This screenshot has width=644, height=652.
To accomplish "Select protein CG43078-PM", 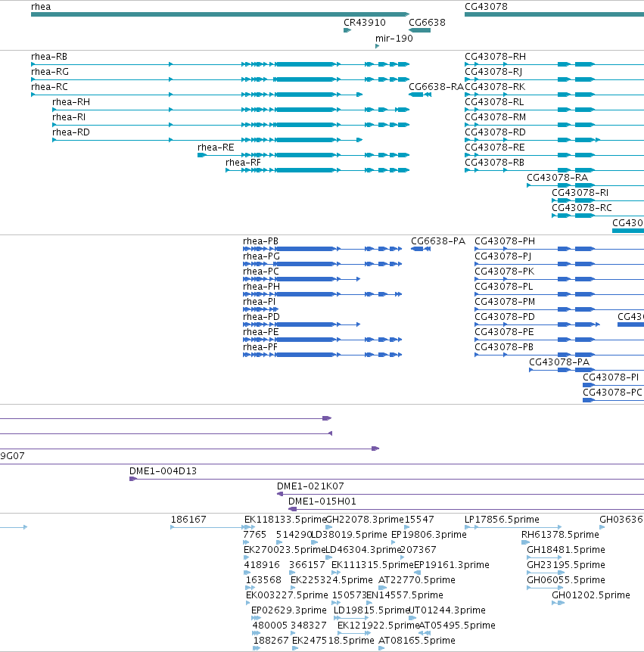I will (x=559, y=309).
